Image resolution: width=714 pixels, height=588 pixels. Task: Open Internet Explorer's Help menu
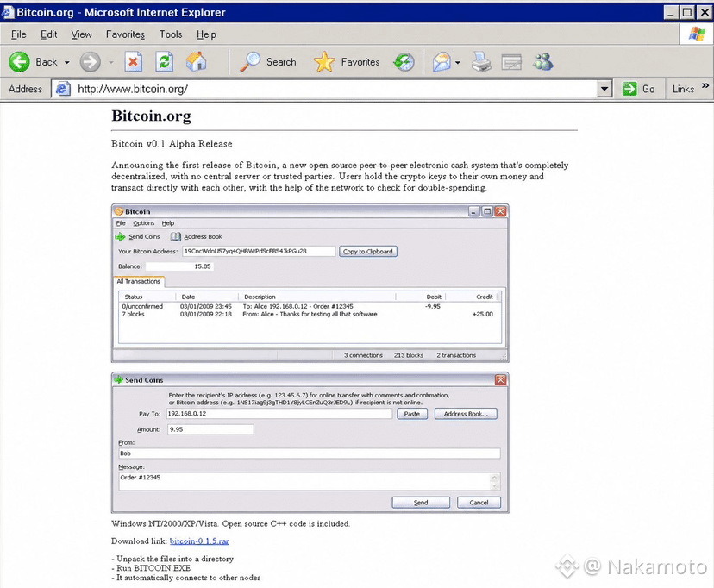tap(206, 34)
